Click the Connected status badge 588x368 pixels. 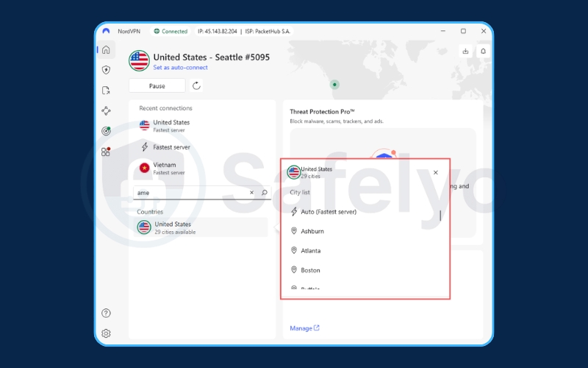click(x=171, y=31)
